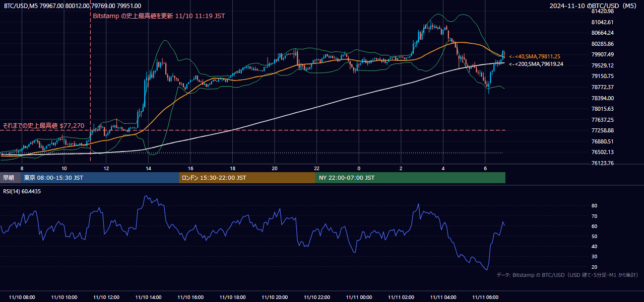This screenshot has height=302, width=644.
Task: Click price axis value 77258.88
Action: (x=603, y=130)
